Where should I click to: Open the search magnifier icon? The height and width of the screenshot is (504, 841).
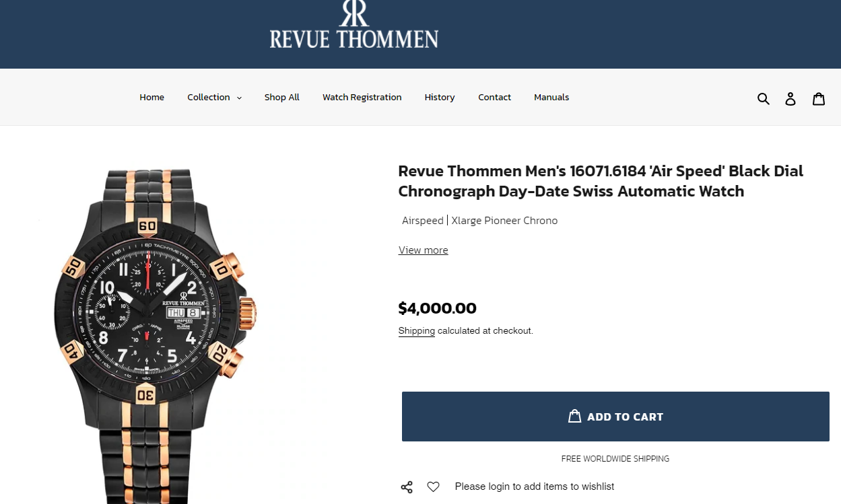763,98
